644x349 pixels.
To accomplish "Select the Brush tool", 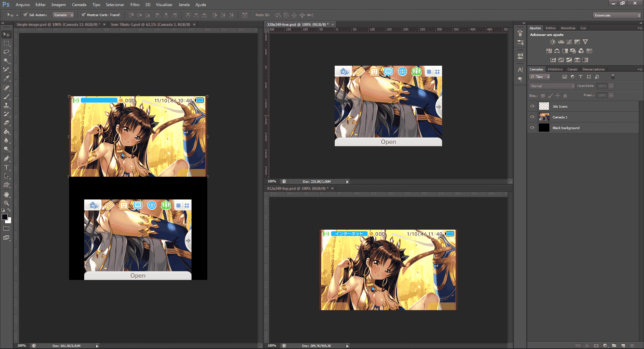I will click(6, 97).
